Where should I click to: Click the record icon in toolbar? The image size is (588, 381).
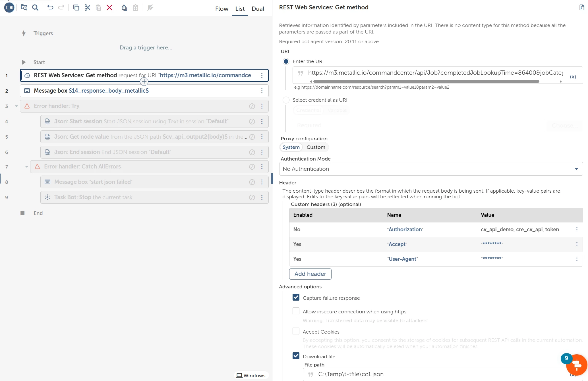click(9, 8)
